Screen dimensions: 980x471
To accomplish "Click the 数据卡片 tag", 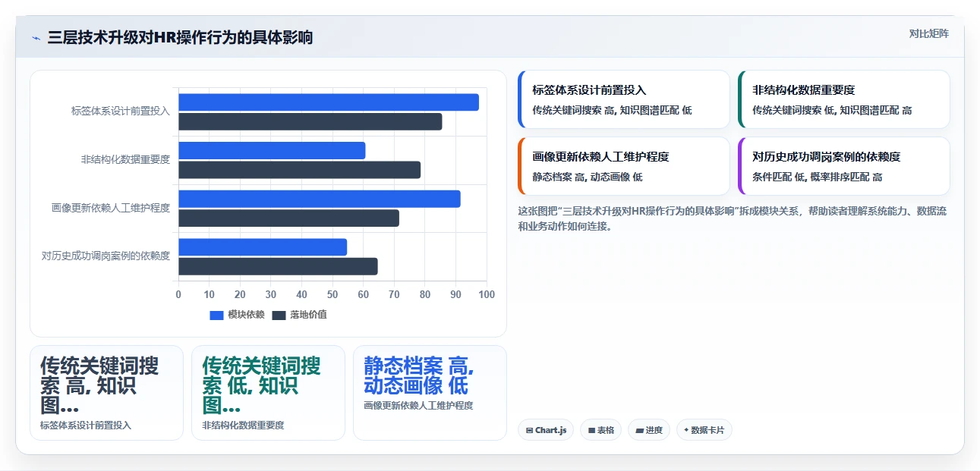I will point(704,430).
